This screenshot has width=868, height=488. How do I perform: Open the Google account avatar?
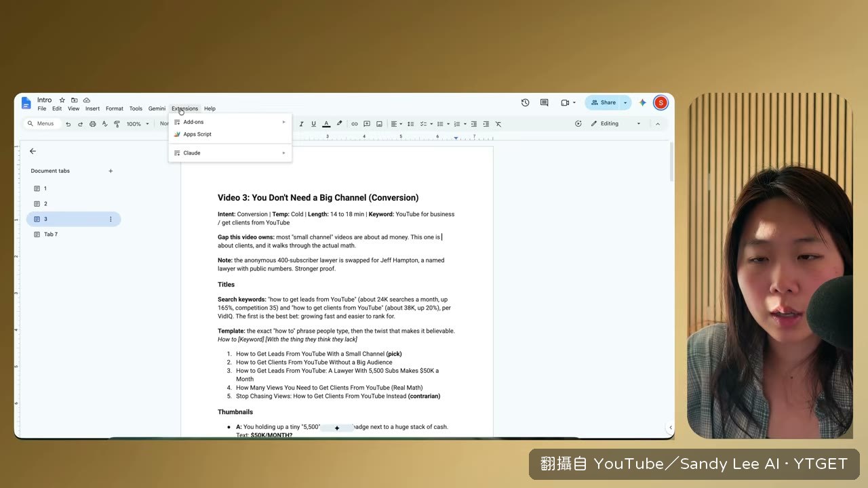[x=660, y=103]
